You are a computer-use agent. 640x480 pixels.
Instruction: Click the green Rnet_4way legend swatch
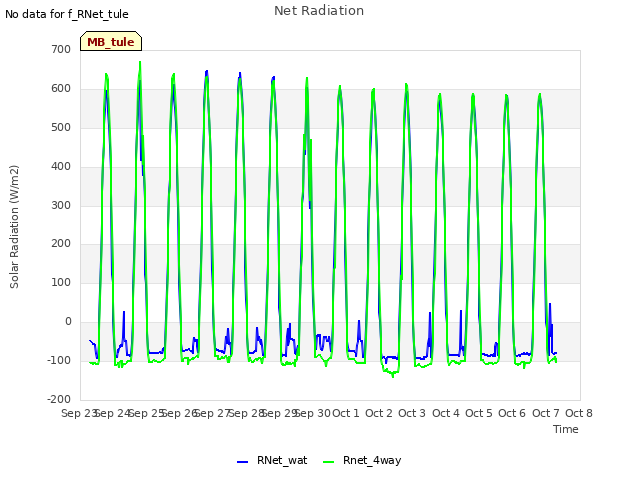[329, 462]
